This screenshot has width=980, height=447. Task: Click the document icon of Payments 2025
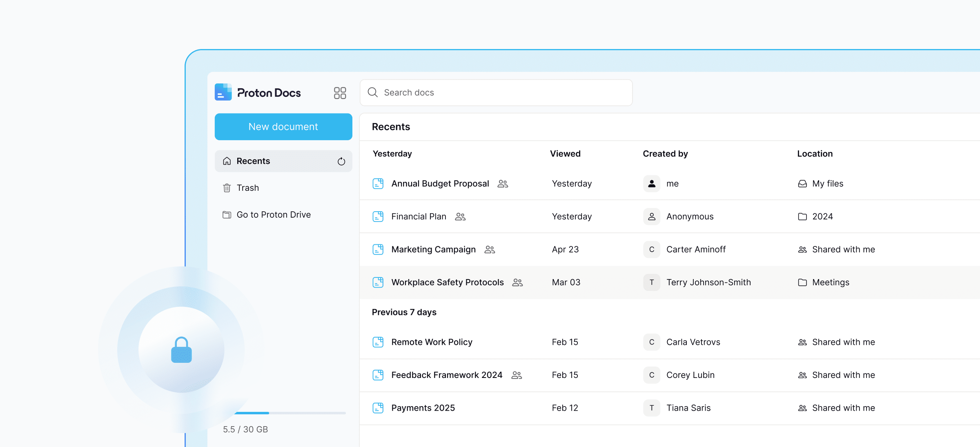(x=378, y=408)
